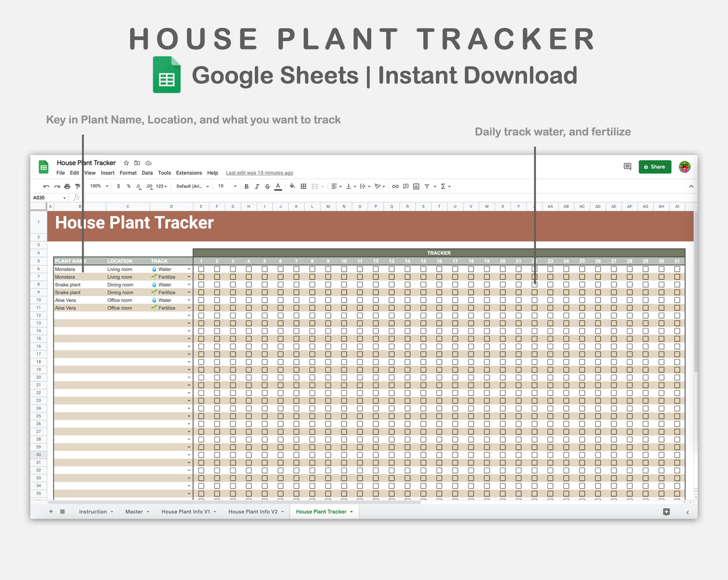Open the Text color picker

278,186
